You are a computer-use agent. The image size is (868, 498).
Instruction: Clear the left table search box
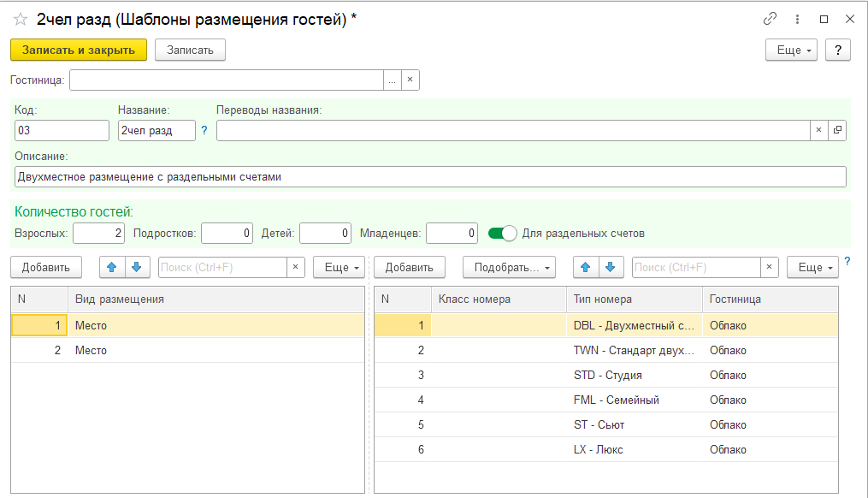(x=295, y=267)
